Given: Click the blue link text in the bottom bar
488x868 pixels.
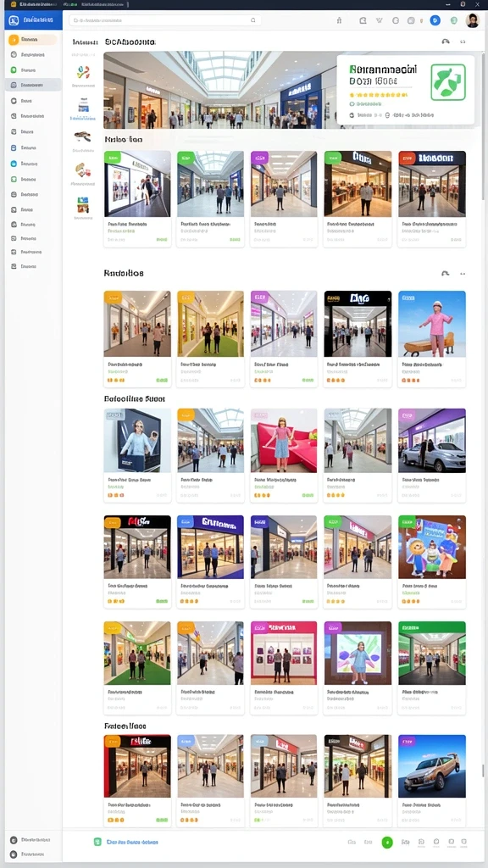Looking at the screenshot, I should (132, 842).
